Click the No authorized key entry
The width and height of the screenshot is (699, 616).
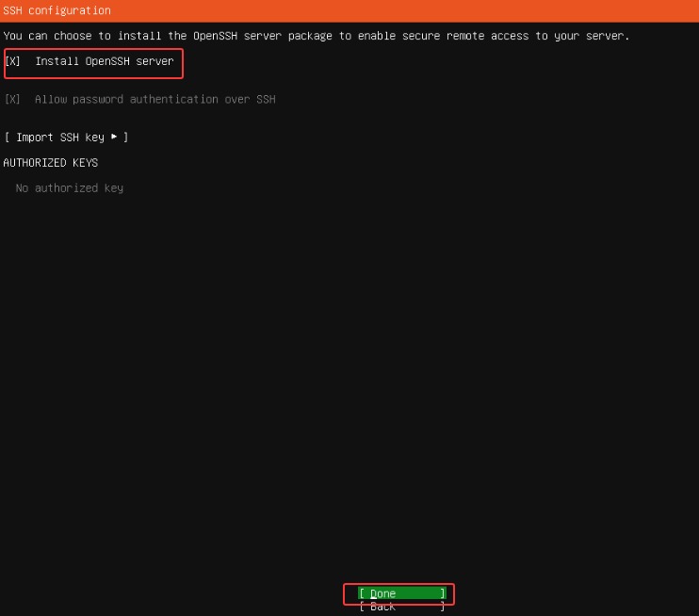click(69, 188)
